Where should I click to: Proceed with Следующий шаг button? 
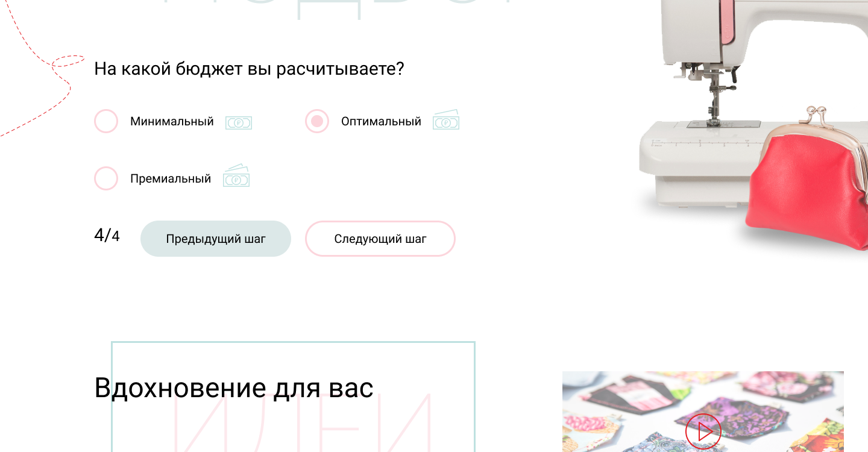tap(380, 239)
